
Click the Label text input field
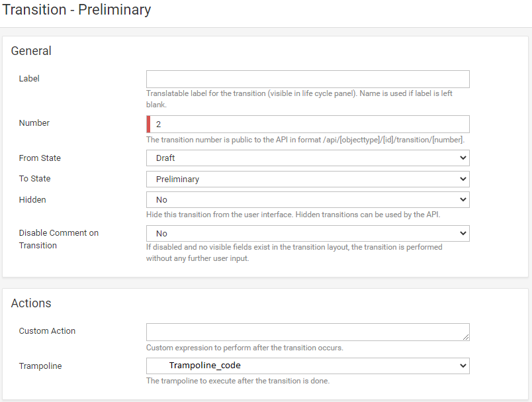point(308,79)
